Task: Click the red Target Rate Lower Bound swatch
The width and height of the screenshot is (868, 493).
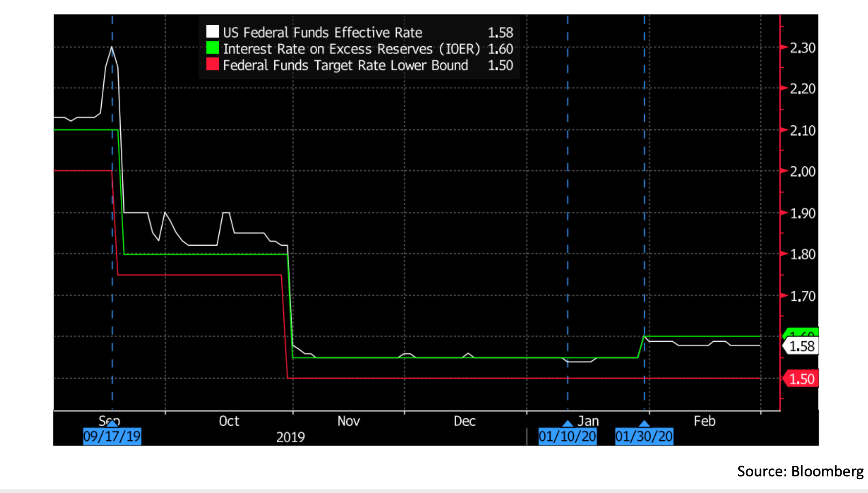Action: (212, 64)
